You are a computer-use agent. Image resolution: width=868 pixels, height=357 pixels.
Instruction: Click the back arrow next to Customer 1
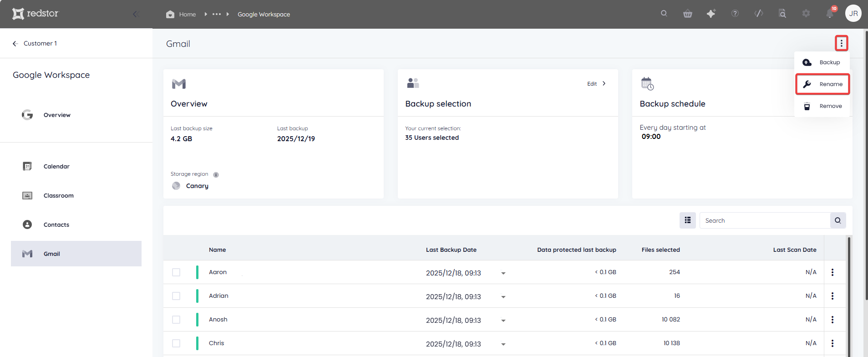15,44
